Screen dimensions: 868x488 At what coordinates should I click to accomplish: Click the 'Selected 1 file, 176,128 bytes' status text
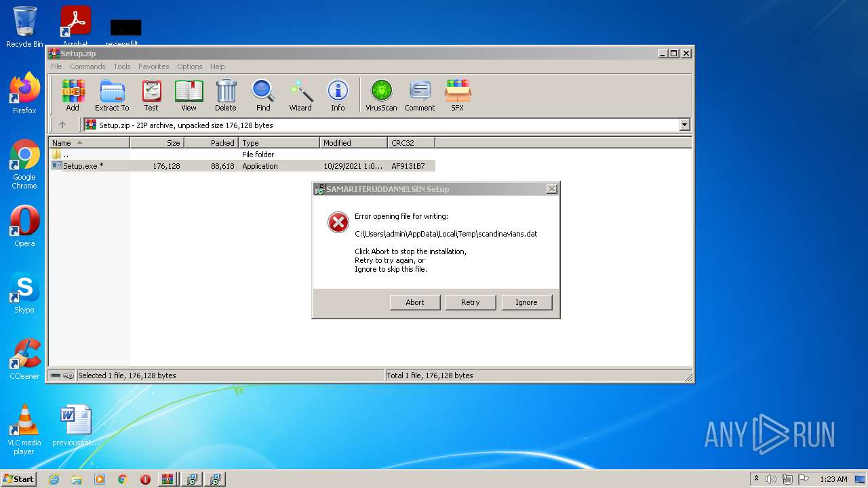(127, 375)
